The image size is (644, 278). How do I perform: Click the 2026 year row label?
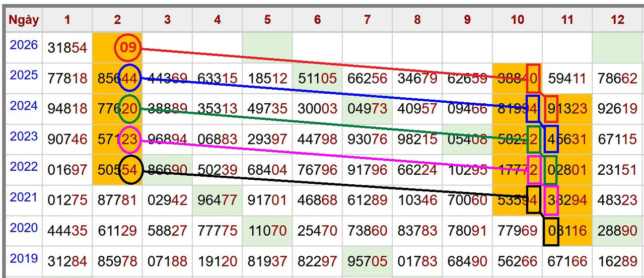pos(24,45)
